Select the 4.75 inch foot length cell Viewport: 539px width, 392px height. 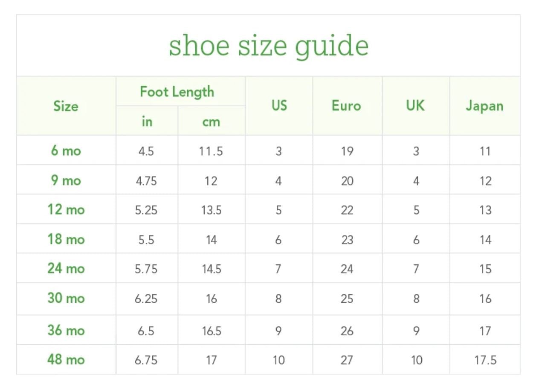click(146, 181)
